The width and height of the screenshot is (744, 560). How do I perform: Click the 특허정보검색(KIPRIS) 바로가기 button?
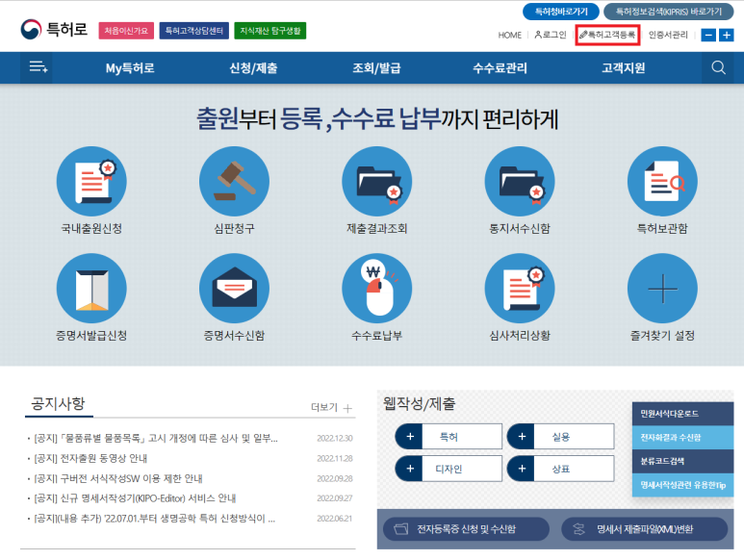click(x=669, y=12)
